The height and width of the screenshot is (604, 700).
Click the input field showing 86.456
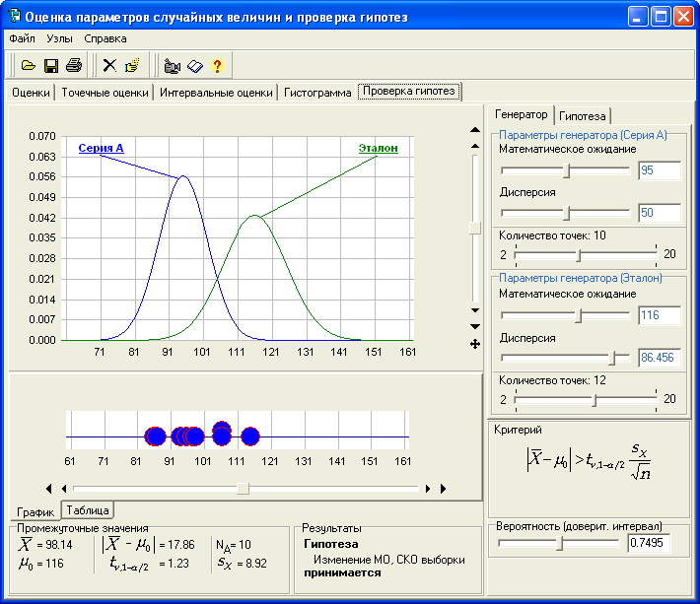pos(660,358)
